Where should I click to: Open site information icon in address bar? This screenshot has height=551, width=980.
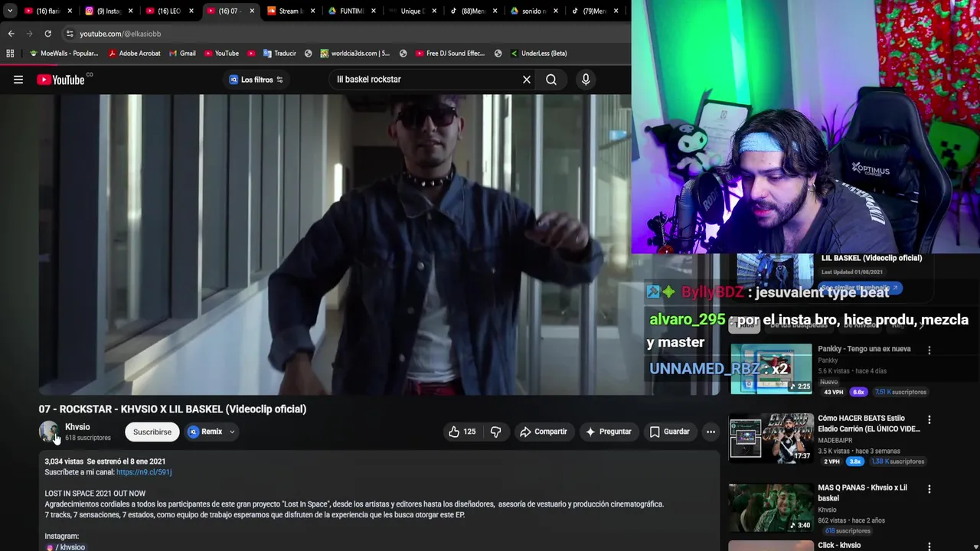click(x=70, y=34)
